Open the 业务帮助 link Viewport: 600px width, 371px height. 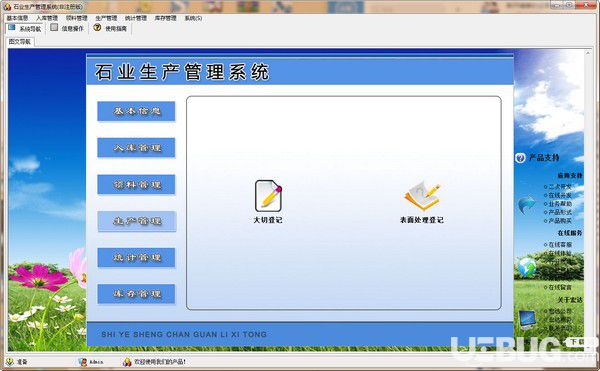click(x=560, y=204)
